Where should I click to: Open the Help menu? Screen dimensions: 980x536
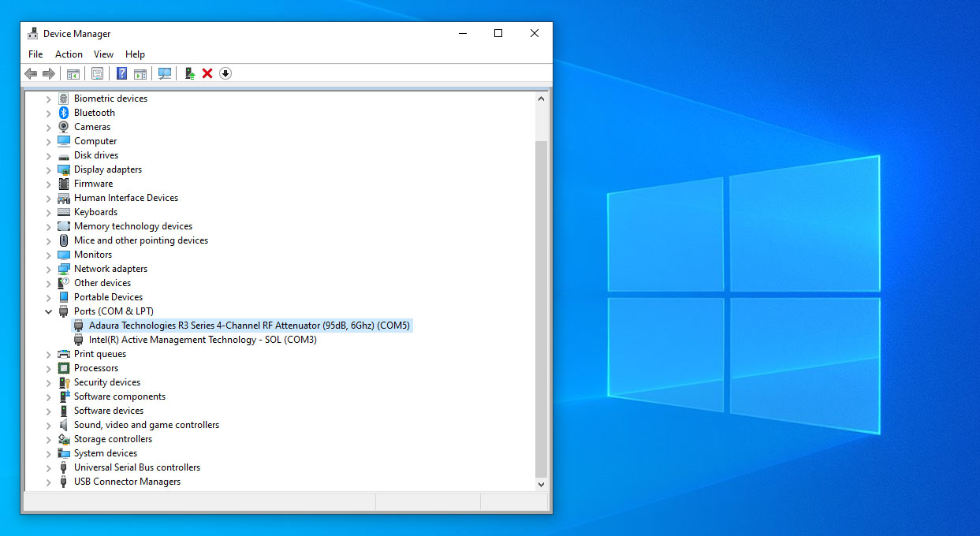pyautogui.click(x=135, y=54)
